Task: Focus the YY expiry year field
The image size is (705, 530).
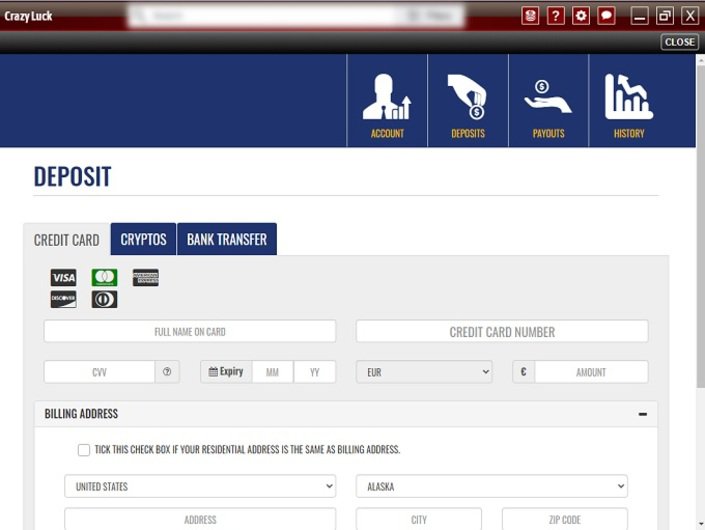Action: (x=315, y=372)
